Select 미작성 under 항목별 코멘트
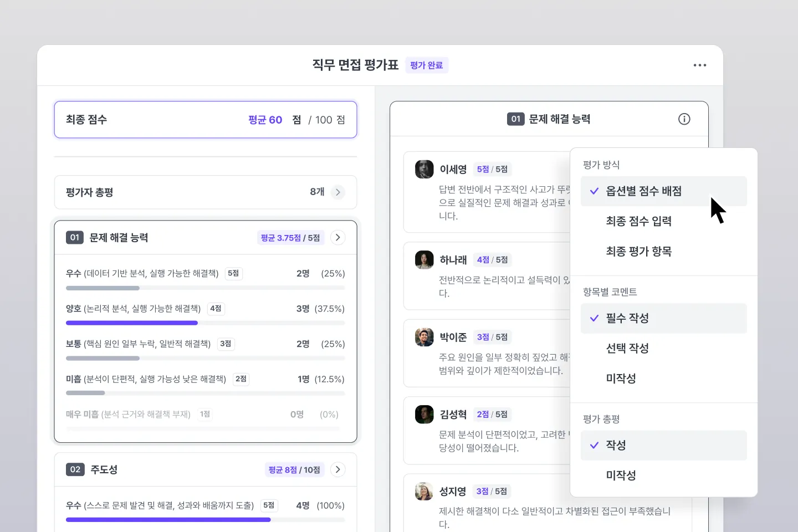The width and height of the screenshot is (798, 532). [x=664, y=378]
